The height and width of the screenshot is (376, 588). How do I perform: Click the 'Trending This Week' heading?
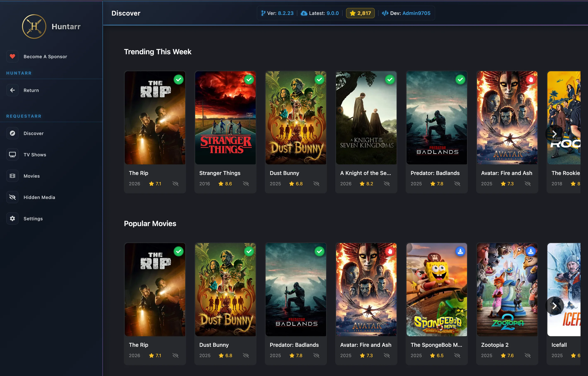(x=158, y=52)
